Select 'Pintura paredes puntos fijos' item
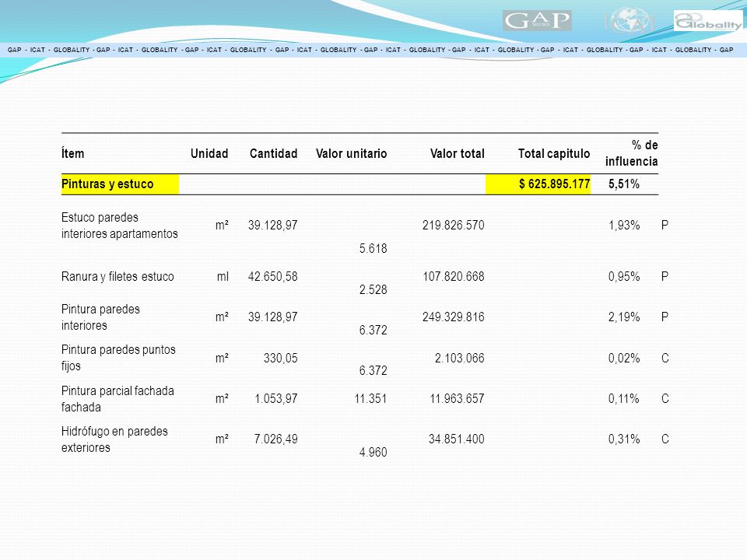 (x=118, y=358)
